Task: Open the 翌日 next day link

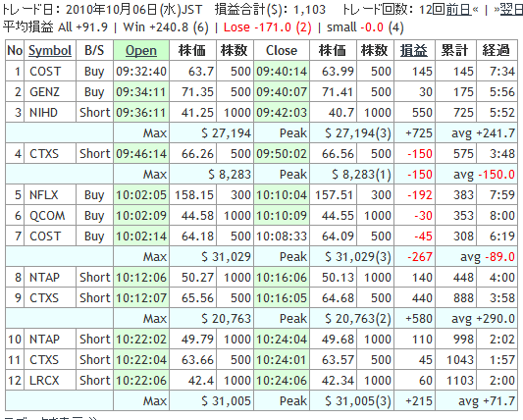Action: pos(511,10)
